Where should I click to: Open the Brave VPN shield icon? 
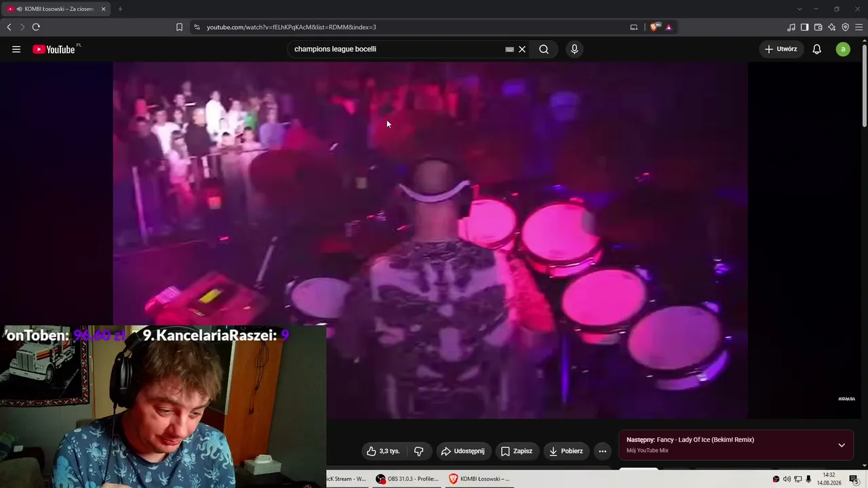[x=845, y=27]
